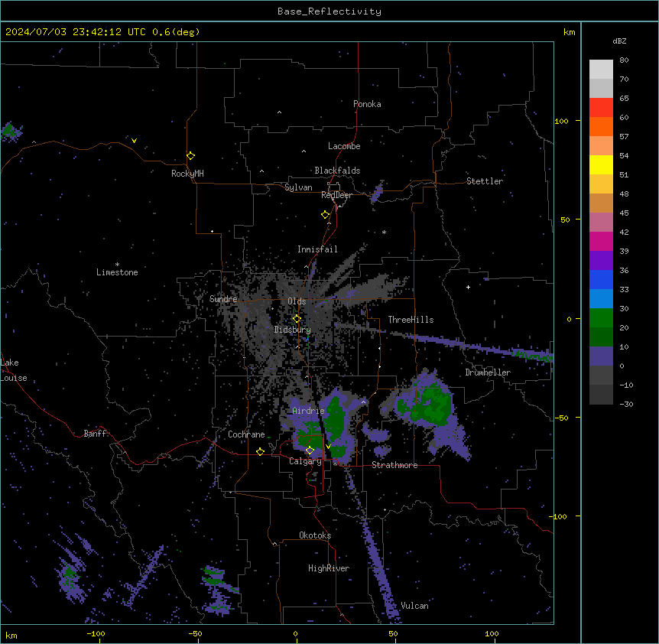Click the Cochrane city label

click(x=246, y=434)
